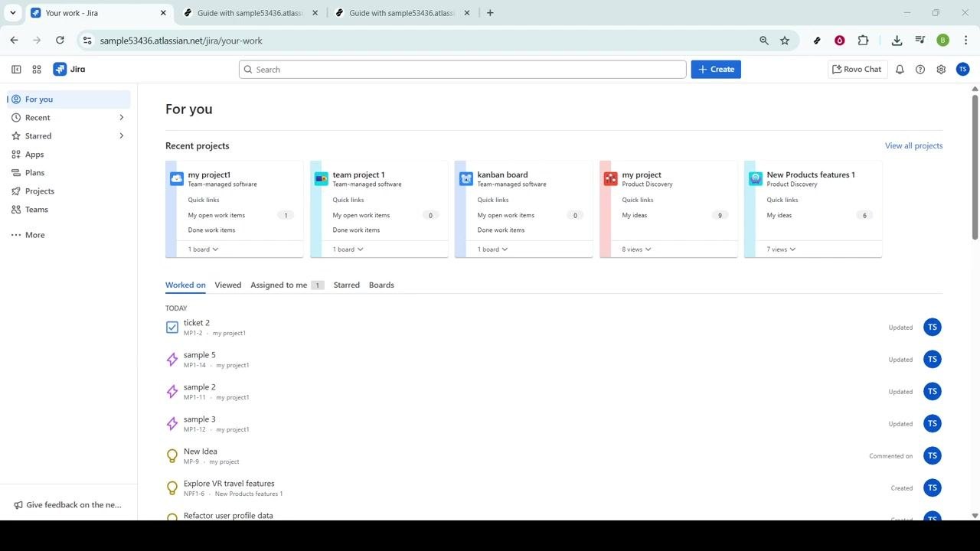The width and height of the screenshot is (980, 551).
Task: Expand the Recent sidebar chevron
Action: (121, 118)
